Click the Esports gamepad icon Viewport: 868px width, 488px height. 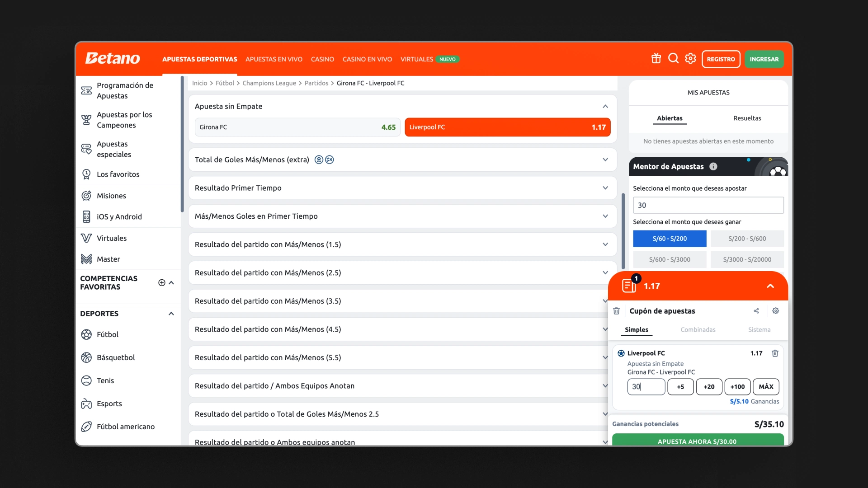click(x=86, y=404)
